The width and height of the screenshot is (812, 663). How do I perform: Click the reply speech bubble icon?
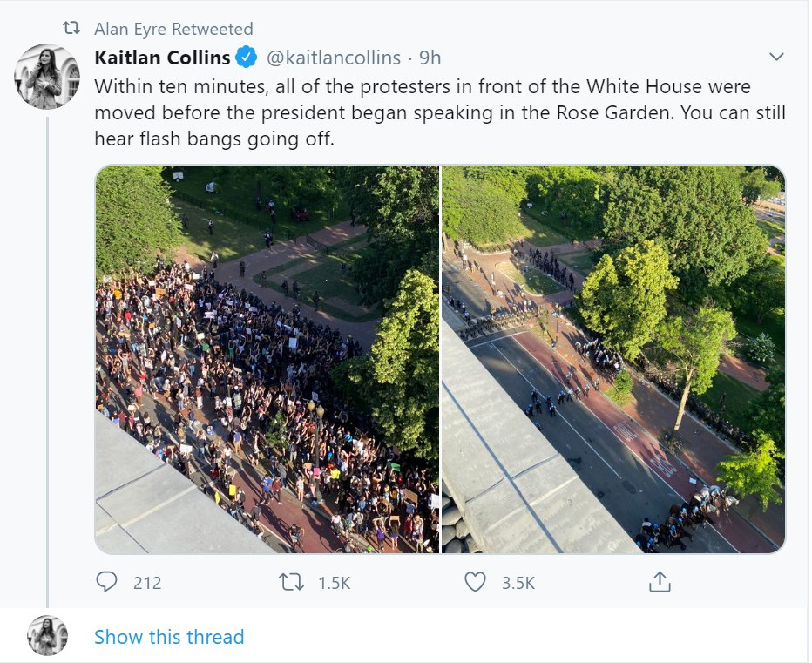tap(106, 582)
